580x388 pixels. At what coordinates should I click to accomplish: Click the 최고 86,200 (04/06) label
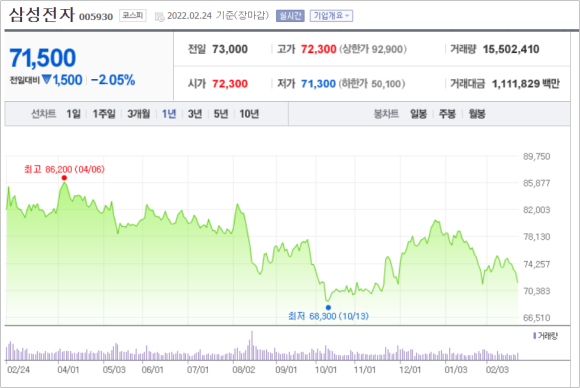click(64, 169)
